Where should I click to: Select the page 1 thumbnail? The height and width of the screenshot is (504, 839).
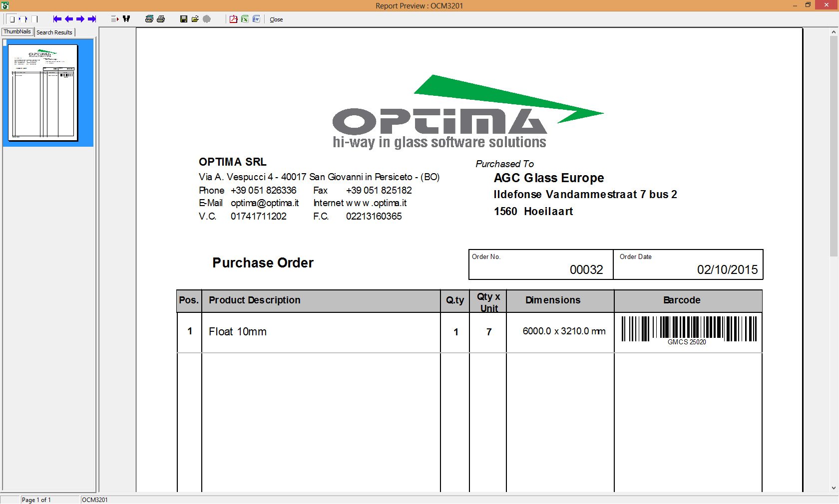43,93
